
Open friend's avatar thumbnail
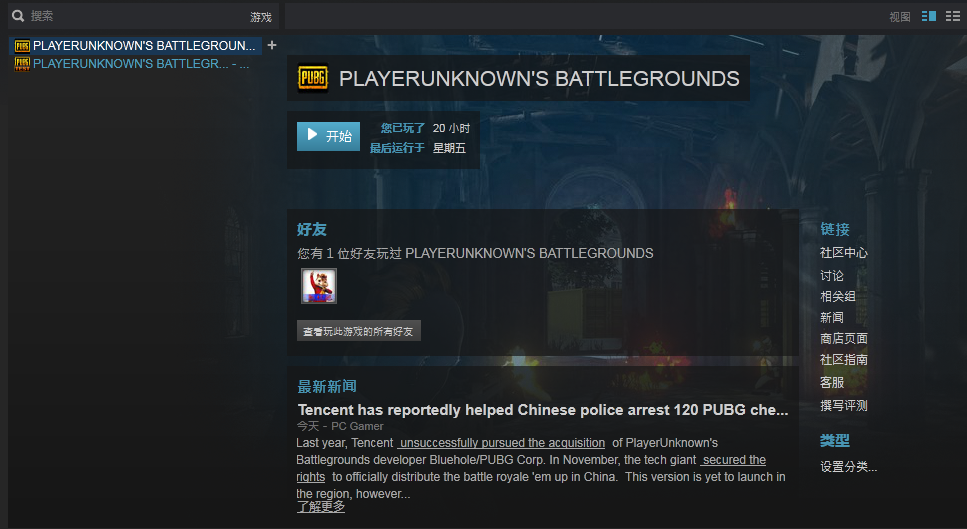319,285
